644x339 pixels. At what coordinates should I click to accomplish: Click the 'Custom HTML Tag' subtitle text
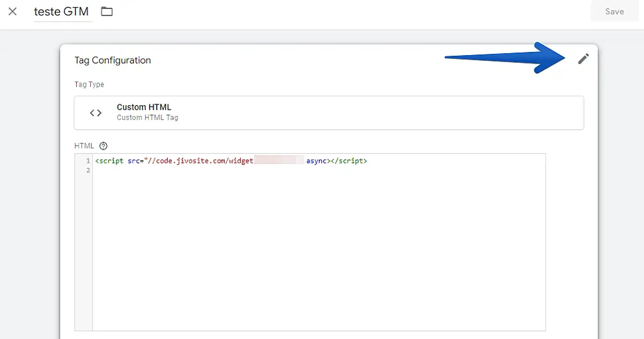point(147,118)
